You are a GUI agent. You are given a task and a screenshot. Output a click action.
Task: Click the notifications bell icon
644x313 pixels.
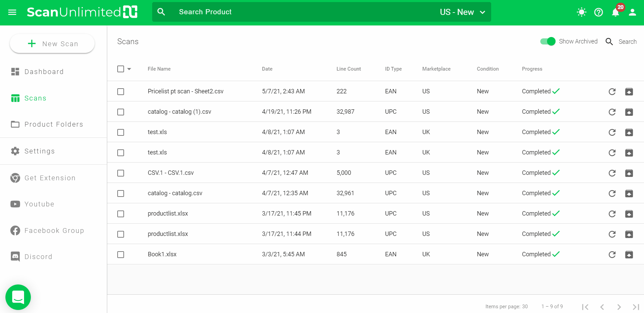[615, 13]
